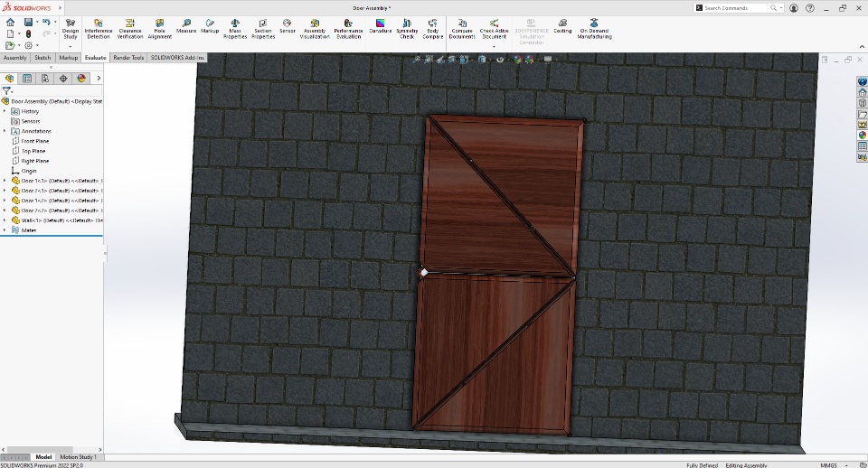The width and height of the screenshot is (868, 468).
Task: Expand Door 1<1> component
Action: pyautogui.click(x=5, y=181)
